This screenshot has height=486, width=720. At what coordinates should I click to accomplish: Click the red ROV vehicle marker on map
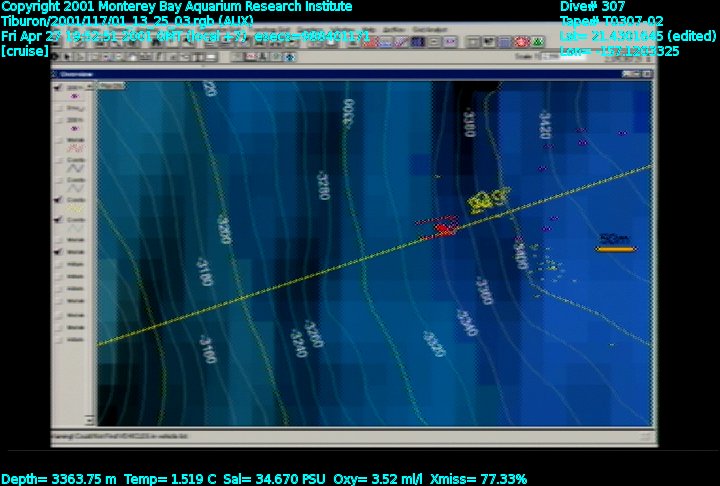443,228
